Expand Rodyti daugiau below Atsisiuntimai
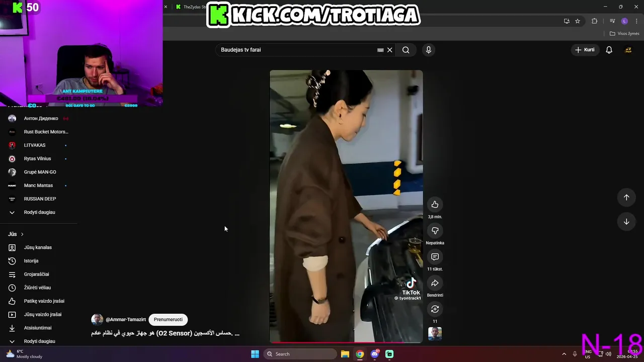This screenshot has width=644, height=362. point(39,341)
